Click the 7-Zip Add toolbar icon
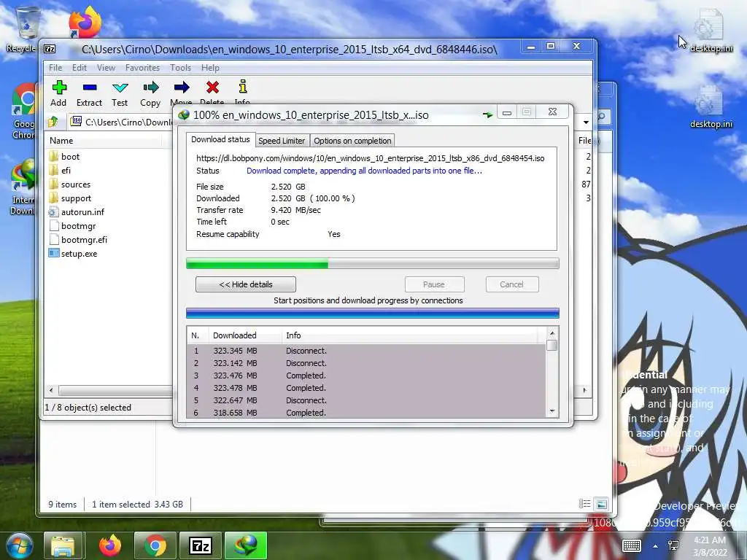 coord(59,87)
